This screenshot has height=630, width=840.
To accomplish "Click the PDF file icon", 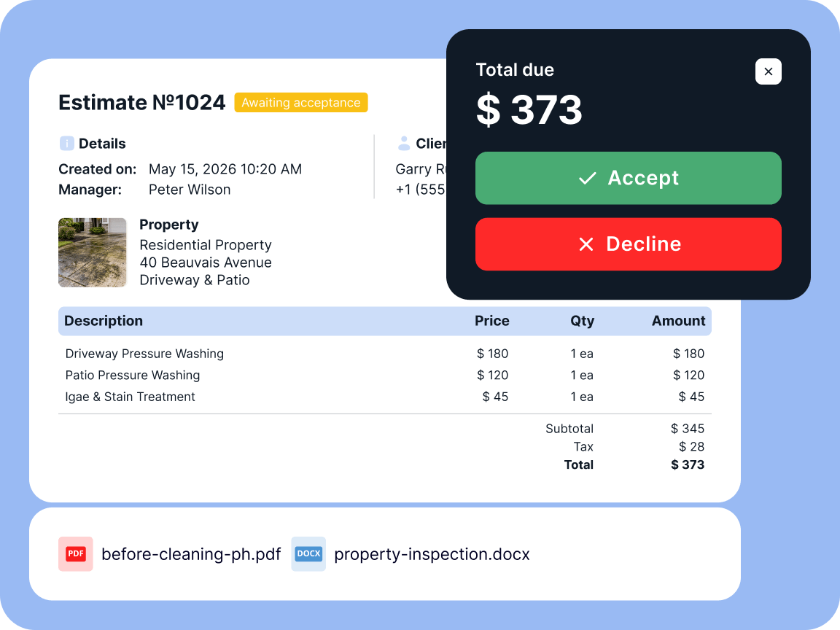I will click(76, 554).
